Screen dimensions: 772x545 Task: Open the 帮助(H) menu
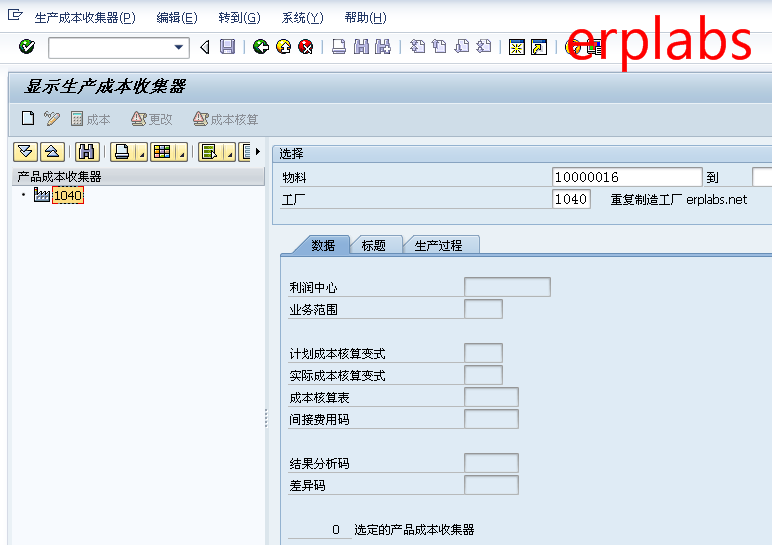(x=365, y=18)
